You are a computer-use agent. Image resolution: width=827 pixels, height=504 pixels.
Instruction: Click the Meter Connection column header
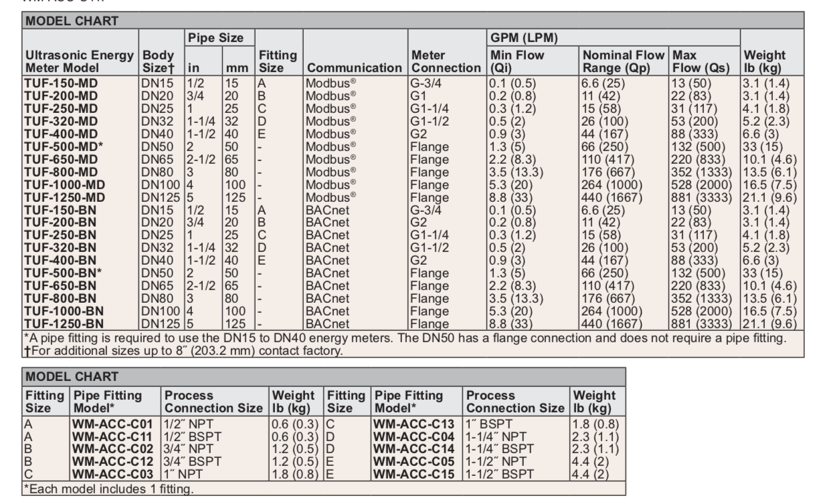(x=446, y=62)
